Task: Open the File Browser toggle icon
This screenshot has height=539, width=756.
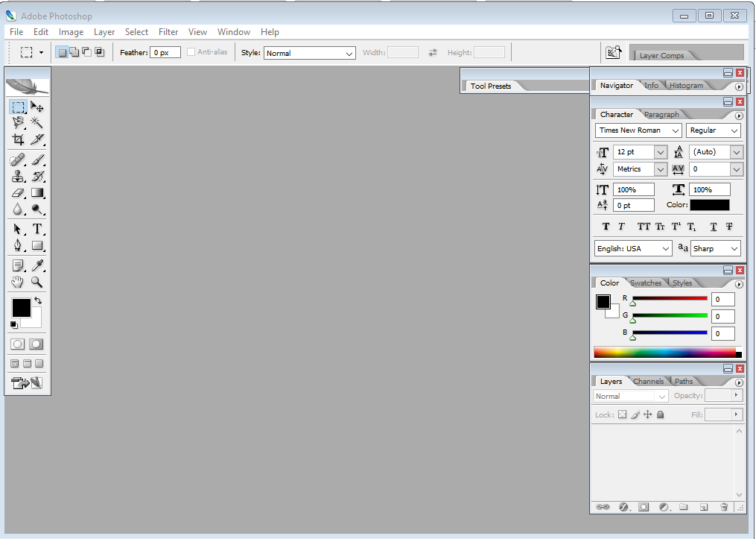Action: tap(613, 52)
